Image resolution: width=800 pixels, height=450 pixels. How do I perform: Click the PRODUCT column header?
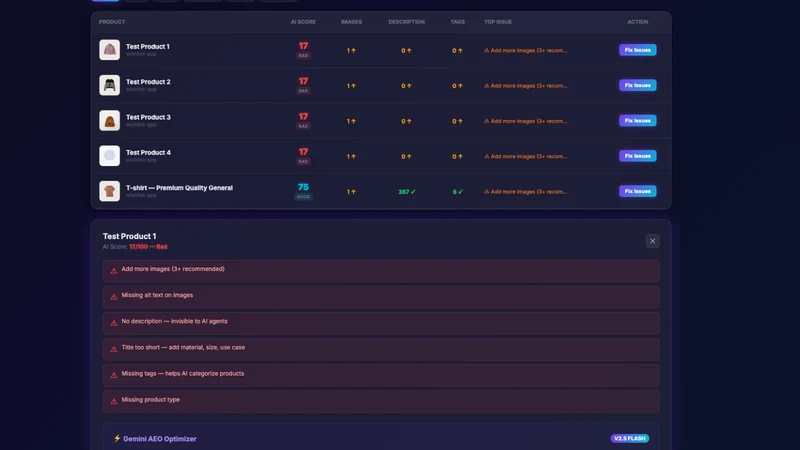[x=112, y=22]
